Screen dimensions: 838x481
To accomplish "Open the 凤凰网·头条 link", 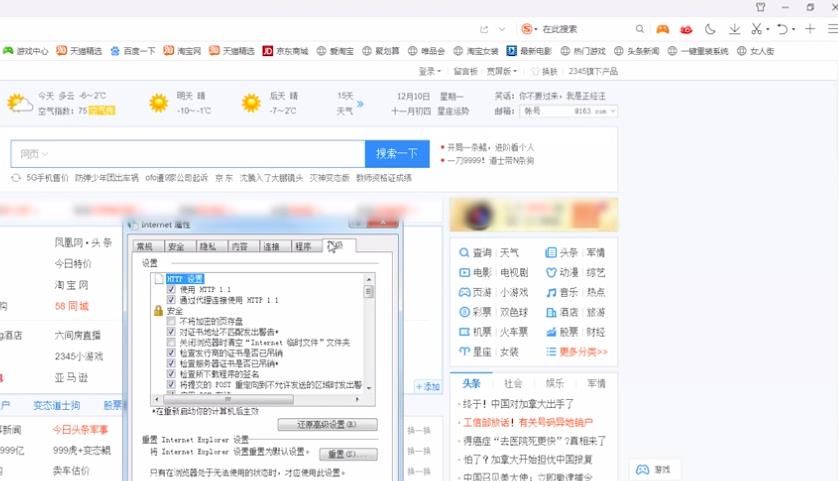I will click(83, 243).
